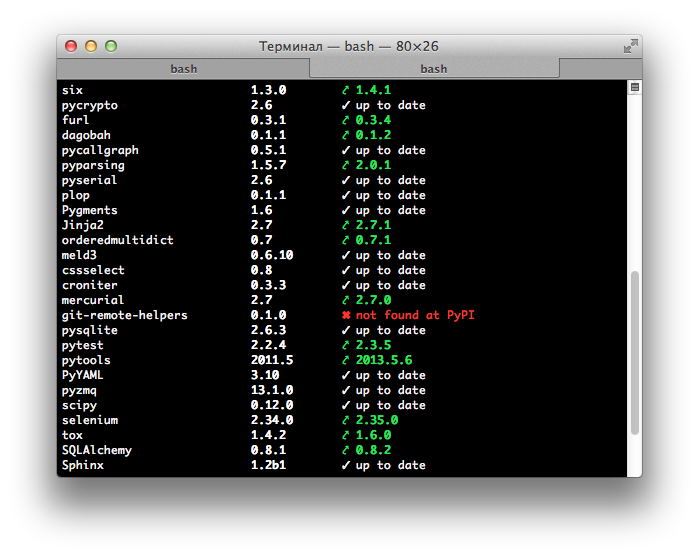Click green version '2013.5.6' for pytools
Screen dimensions: 699x556
point(384,360)
